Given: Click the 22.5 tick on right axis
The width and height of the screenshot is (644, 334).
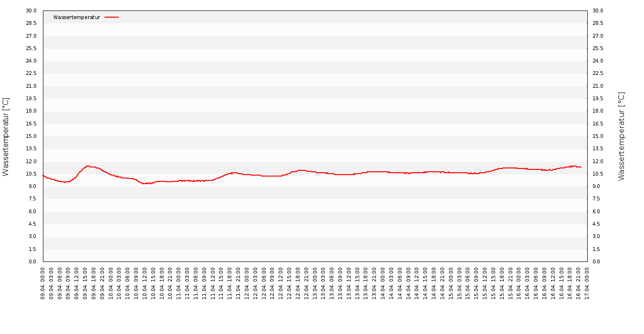Looking at the screenshot, I should 598,73.
